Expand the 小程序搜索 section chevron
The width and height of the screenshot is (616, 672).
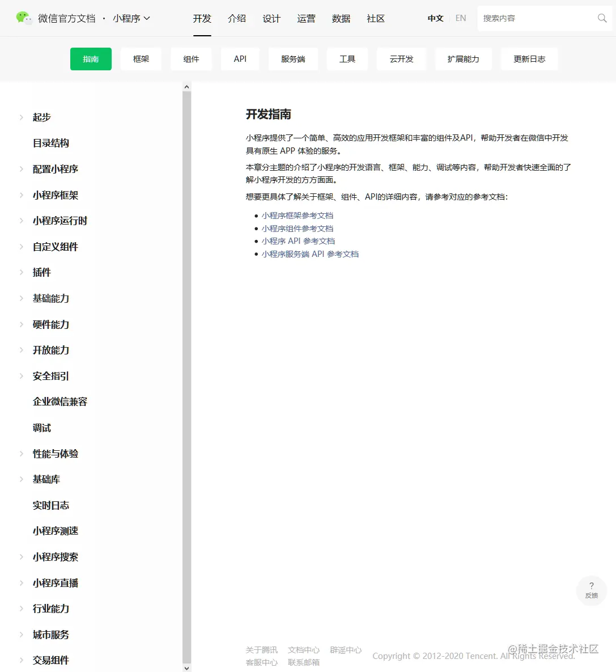[x=22, y=557]
